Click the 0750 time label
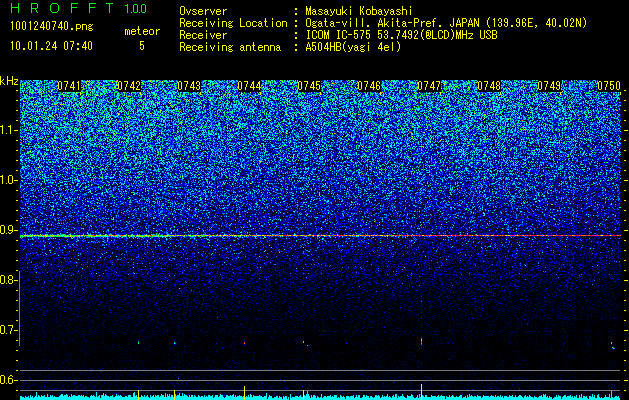Viewport: 629px width, 400px height. pyautogui.click(x=609, y=86)
